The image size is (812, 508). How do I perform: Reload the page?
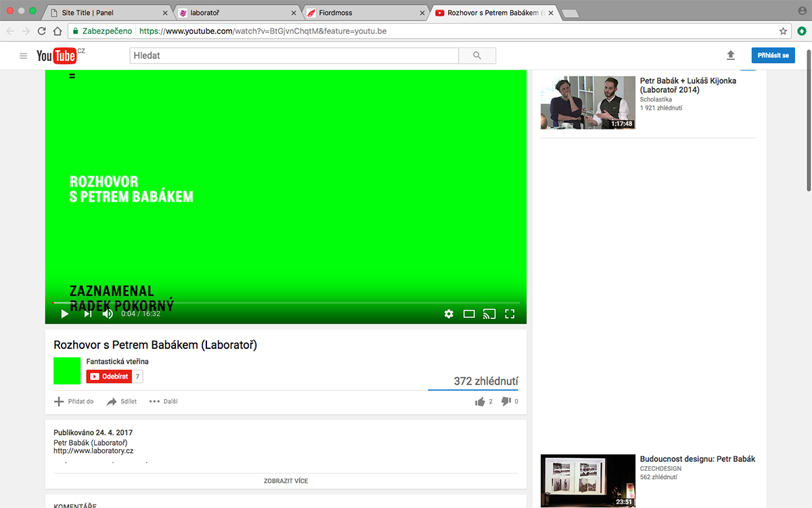[x=42, y=31]
